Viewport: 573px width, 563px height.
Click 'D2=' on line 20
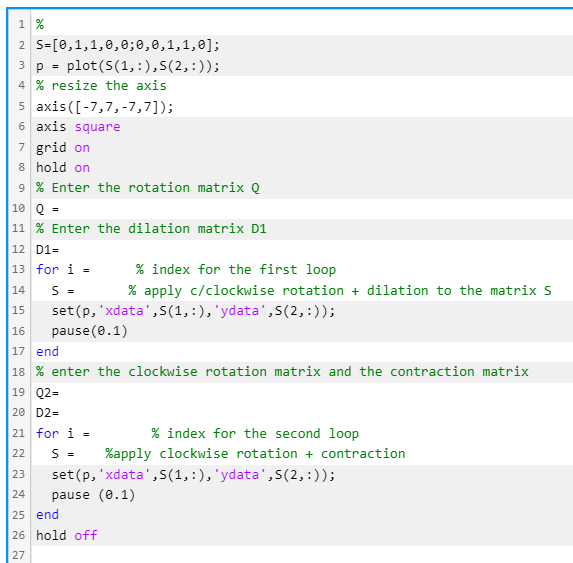tap(48, 413)
